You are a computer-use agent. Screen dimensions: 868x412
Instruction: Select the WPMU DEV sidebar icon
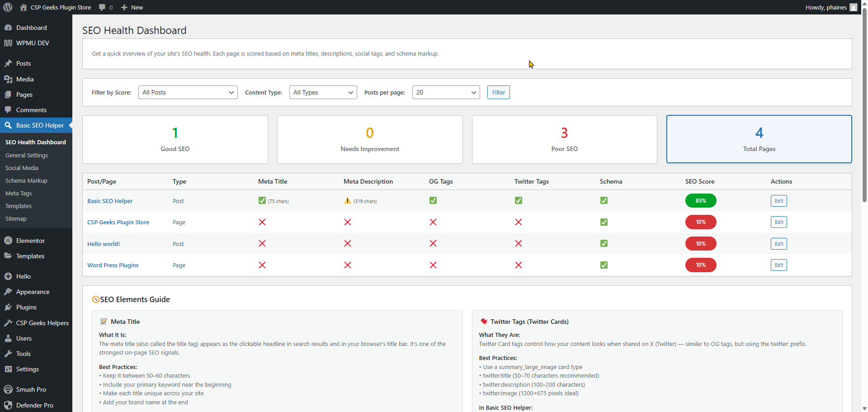9,43
